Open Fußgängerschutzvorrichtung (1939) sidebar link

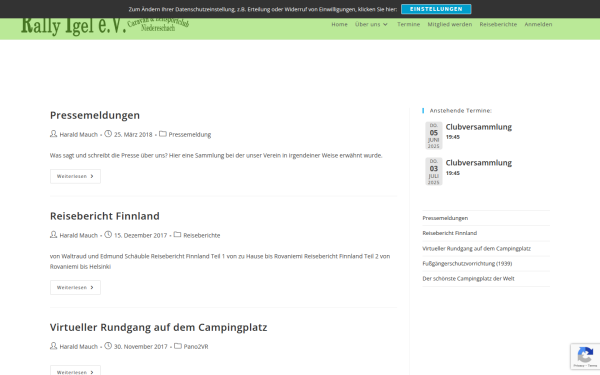click(467, 263)
